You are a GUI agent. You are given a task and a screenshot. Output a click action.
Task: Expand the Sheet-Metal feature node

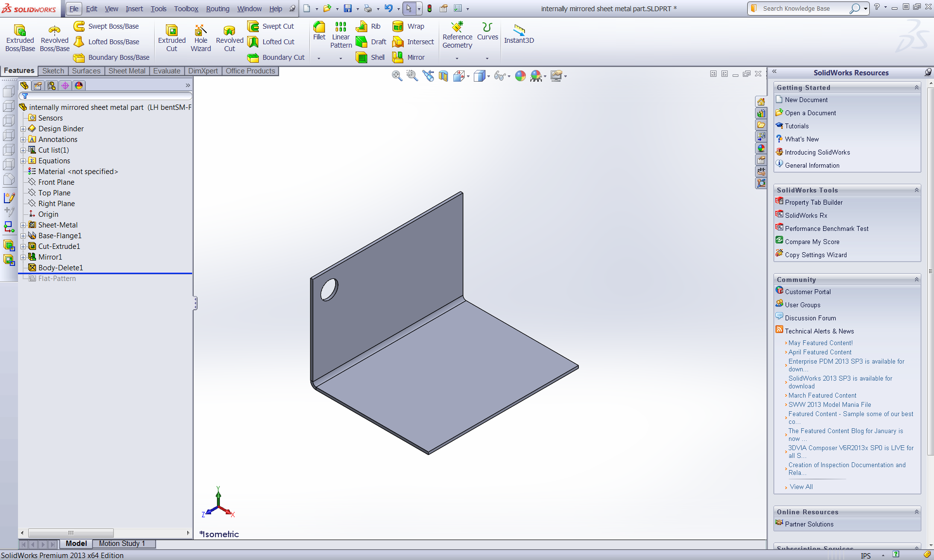(23, 225)
